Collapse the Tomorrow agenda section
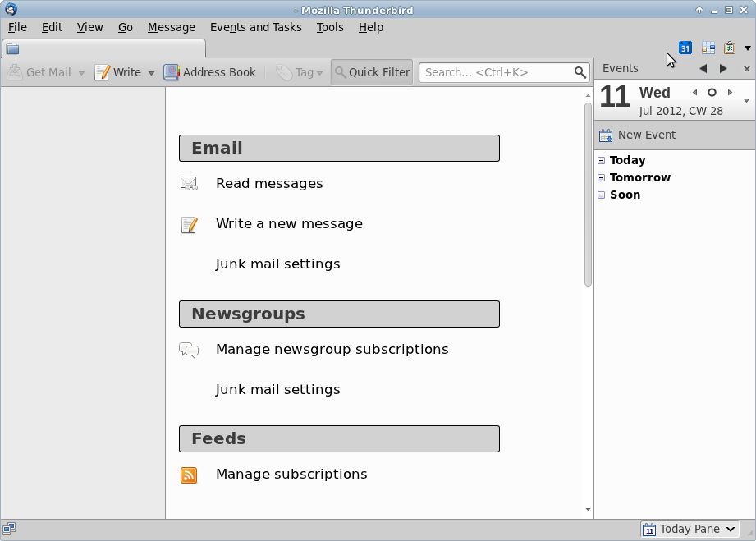This screenshot has height=541, width=756. coord(601,177)
